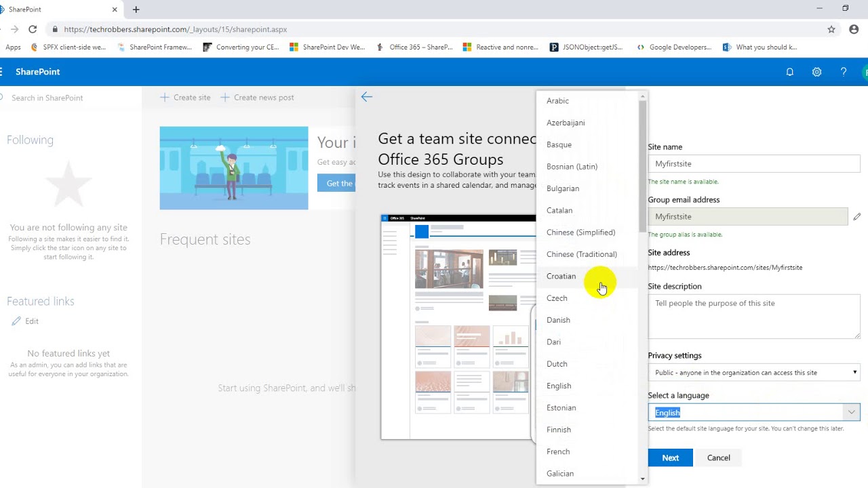Select Bosnian (Latin) language option
868x488 pixels.
587,166
